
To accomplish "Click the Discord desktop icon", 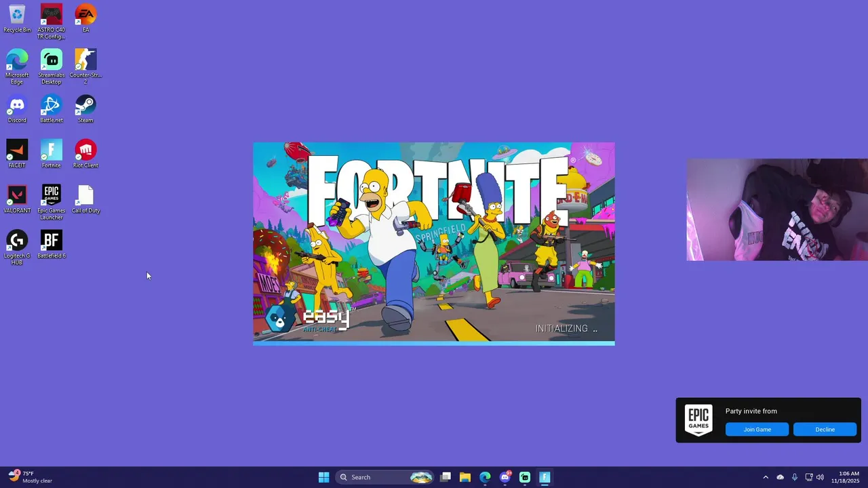I will click(x=17, y=109).
